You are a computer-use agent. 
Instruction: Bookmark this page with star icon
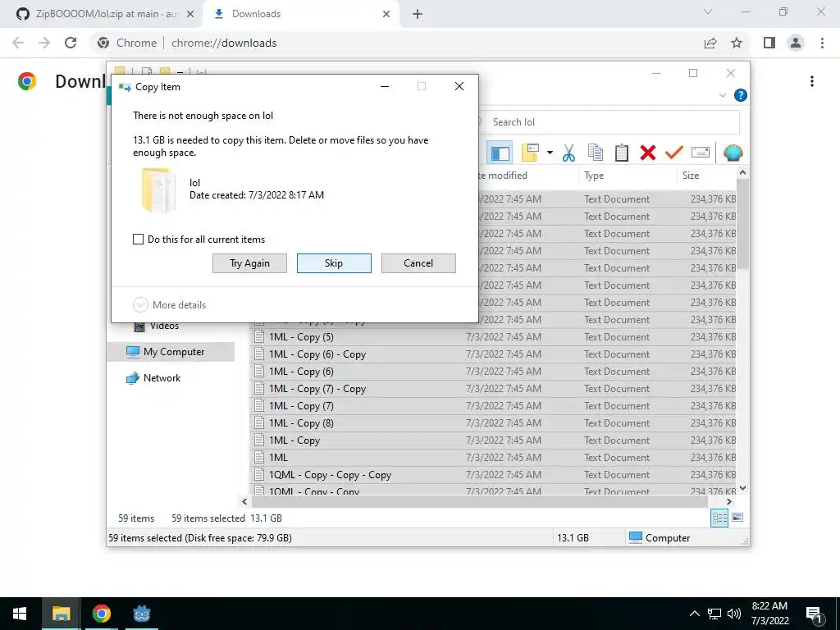point(737,43)
